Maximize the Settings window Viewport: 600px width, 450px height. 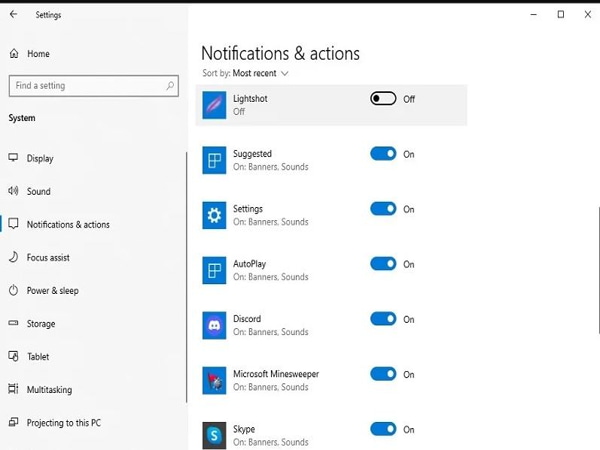tap(561, 15)
